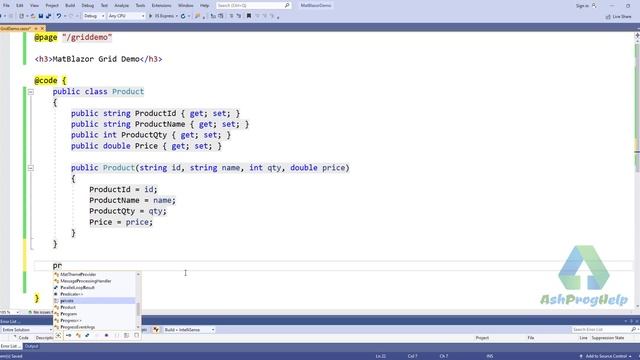The width and height of the screenshot is (640, 360).
Task: Open the Extensions menu
Action: tap(161, 5)
